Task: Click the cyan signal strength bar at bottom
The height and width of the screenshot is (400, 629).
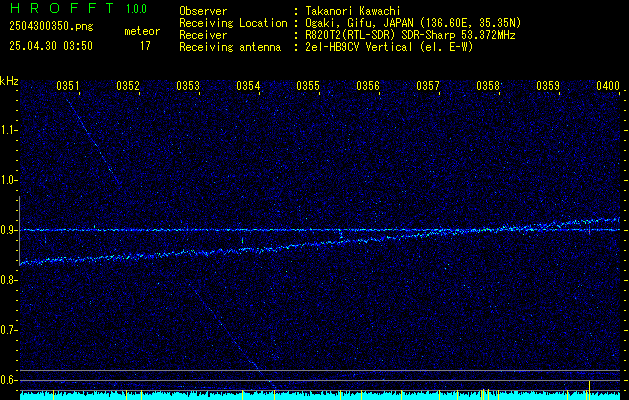Action: 320,396
